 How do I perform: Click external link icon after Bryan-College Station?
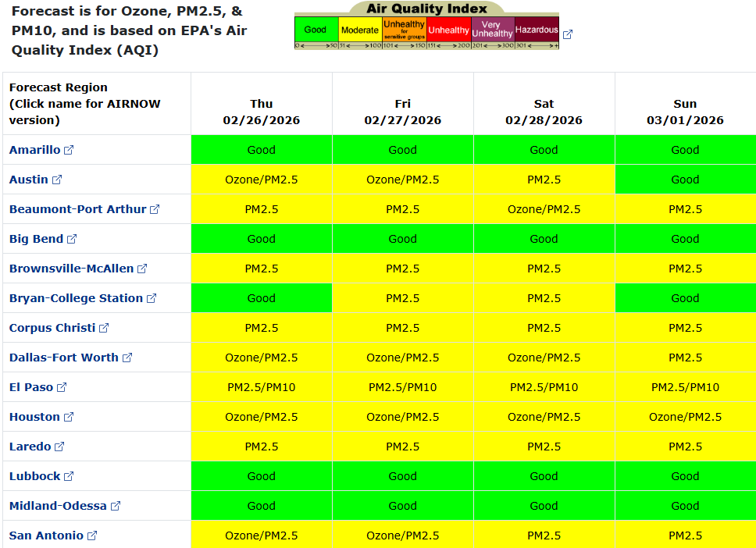click(152, 298)
